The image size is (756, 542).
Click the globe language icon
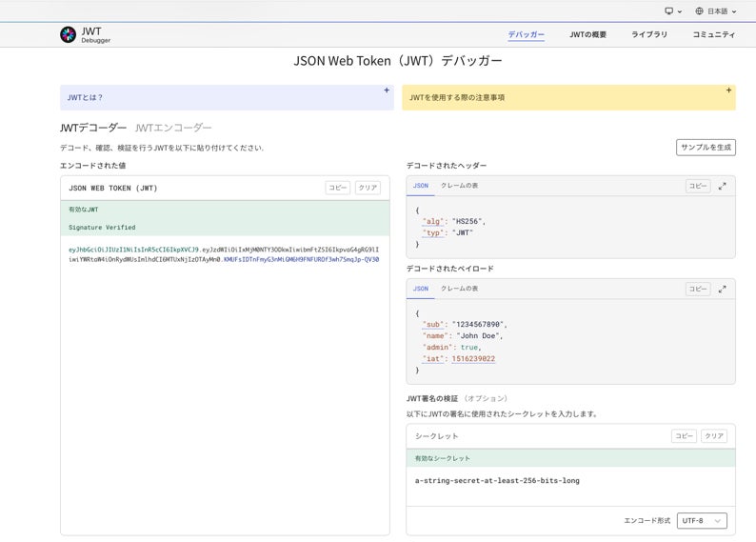coord(700,11)
